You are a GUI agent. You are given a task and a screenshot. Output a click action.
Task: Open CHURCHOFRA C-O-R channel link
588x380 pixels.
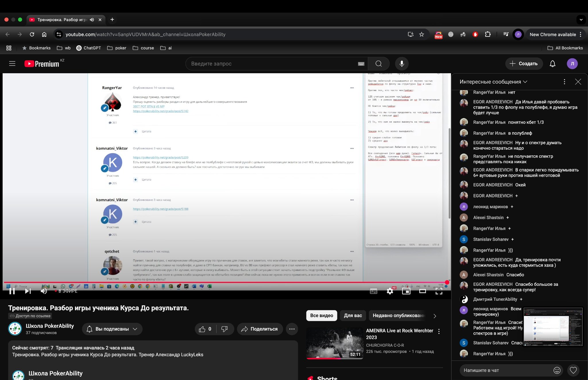pos(385,345)
